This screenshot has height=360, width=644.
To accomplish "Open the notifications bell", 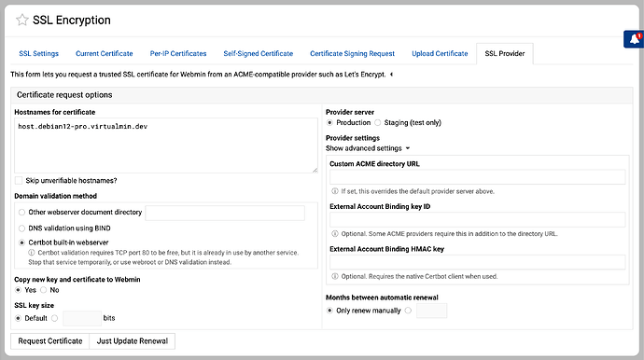I will [x=635, y=39].
